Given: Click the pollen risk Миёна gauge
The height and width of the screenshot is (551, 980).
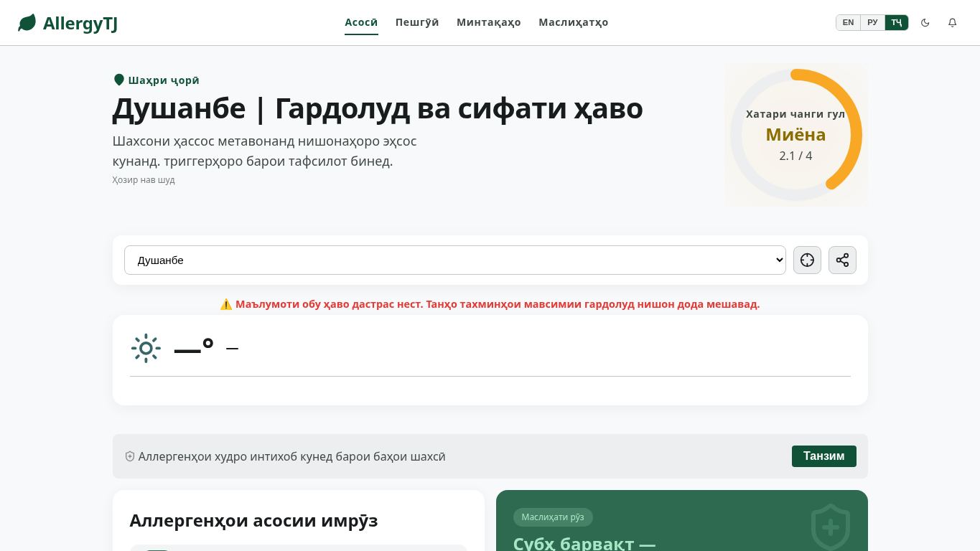Looking at the screenshot, I should [795, 135].
